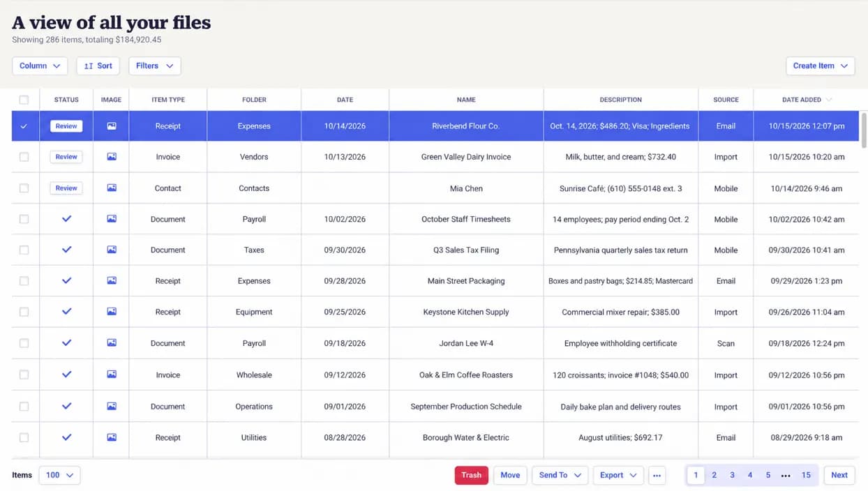
Task: Click the 'Wholesale' folder cell
Action: point(254,375)
